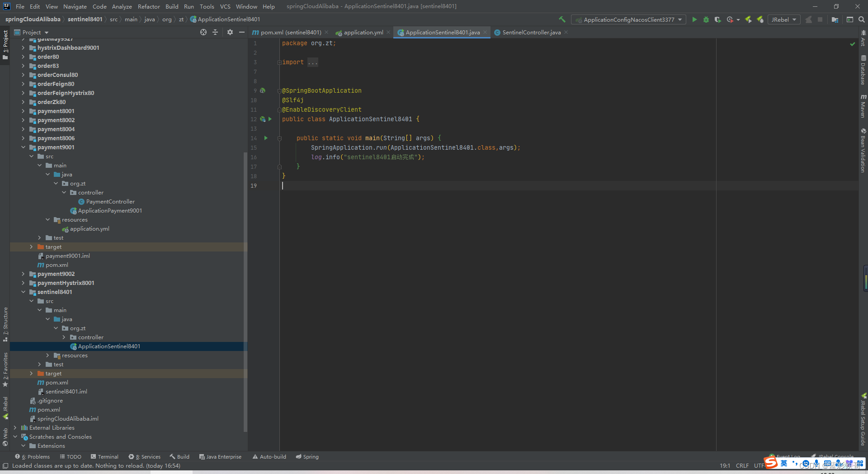This screenshot has height=474, width=868.
Task: Open the Favorites tool window
Action: (5, 369)
